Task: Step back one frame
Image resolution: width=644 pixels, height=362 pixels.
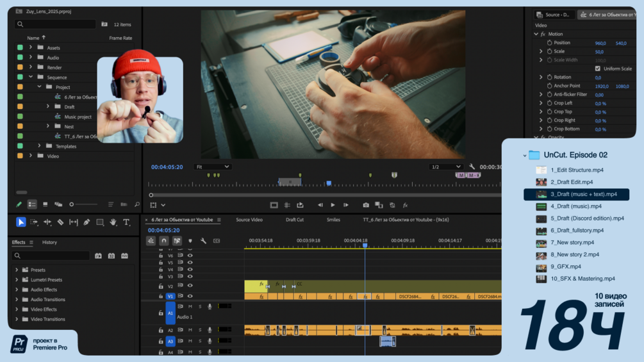Action: [320, 205]
